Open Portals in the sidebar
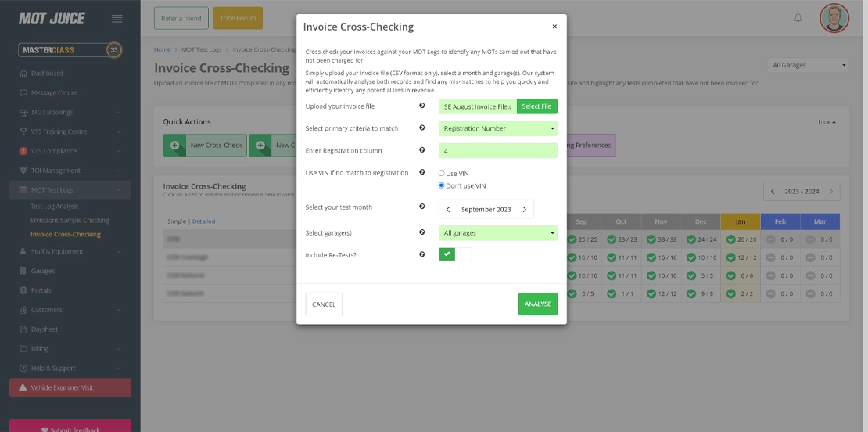Screen dimensions: 868x432 tap(41, 290)
